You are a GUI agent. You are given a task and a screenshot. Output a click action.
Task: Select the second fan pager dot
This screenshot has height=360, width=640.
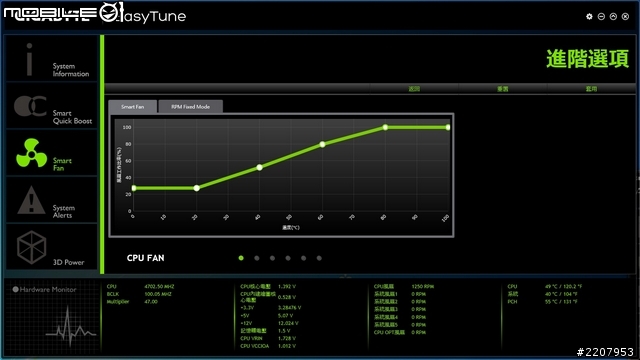click(x=257, y=258)
